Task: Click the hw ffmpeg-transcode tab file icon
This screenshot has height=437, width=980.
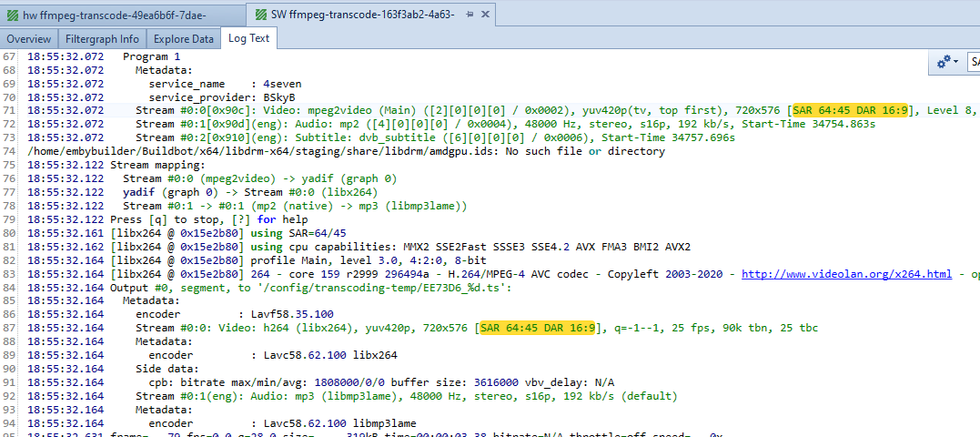Action: 11,15
